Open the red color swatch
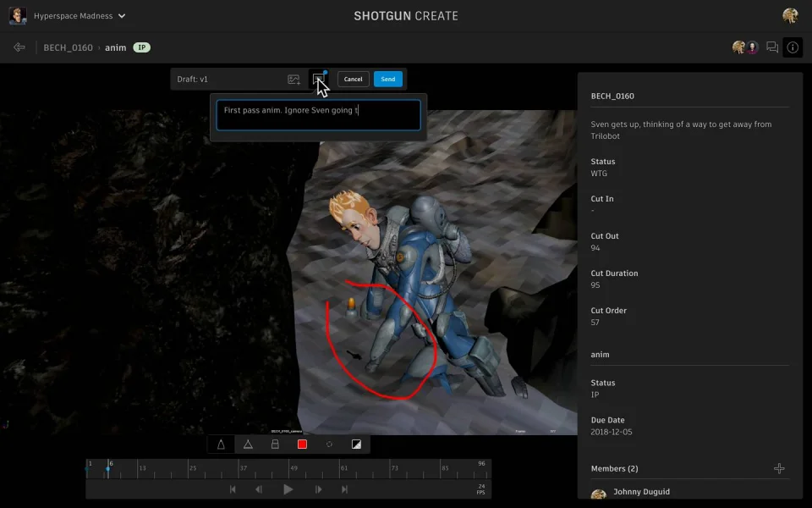Screen dimensions: 812x508 click(302, 444)
